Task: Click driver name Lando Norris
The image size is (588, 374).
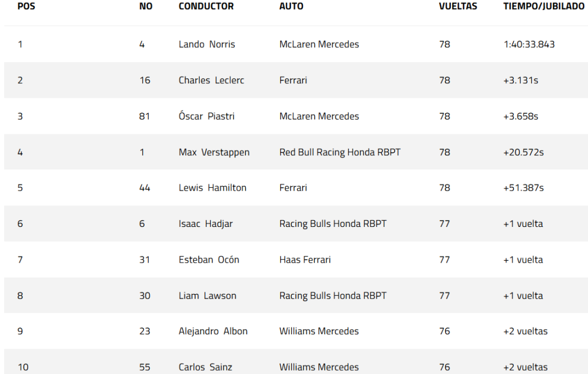Action: [x=207, y=44]
